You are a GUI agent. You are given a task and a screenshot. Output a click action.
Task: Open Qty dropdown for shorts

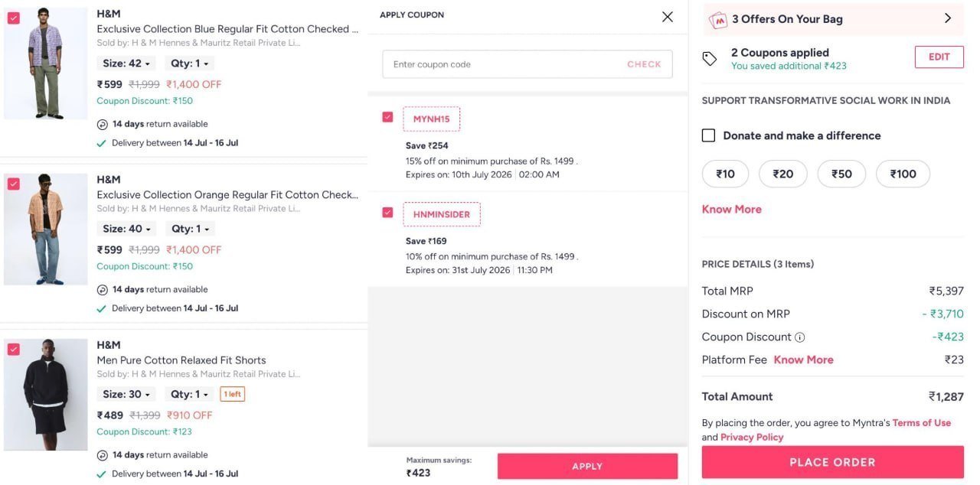(191, 394)
